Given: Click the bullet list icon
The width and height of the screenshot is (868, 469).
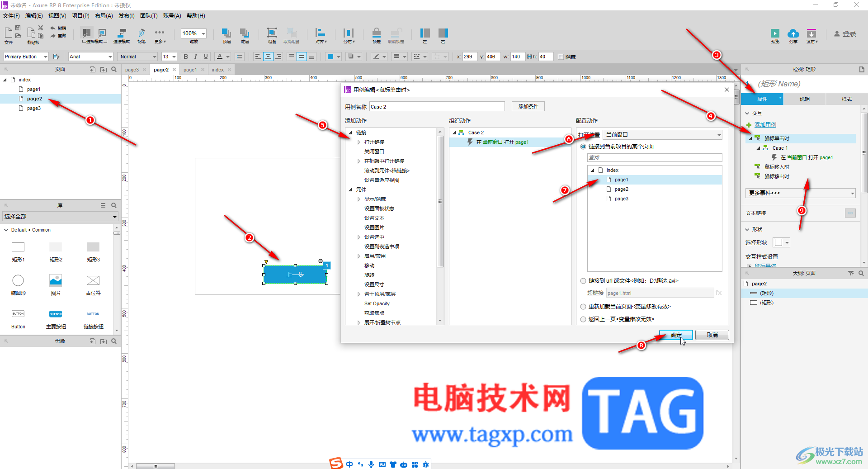Looking at the screenshot, I should coord(240,57).
